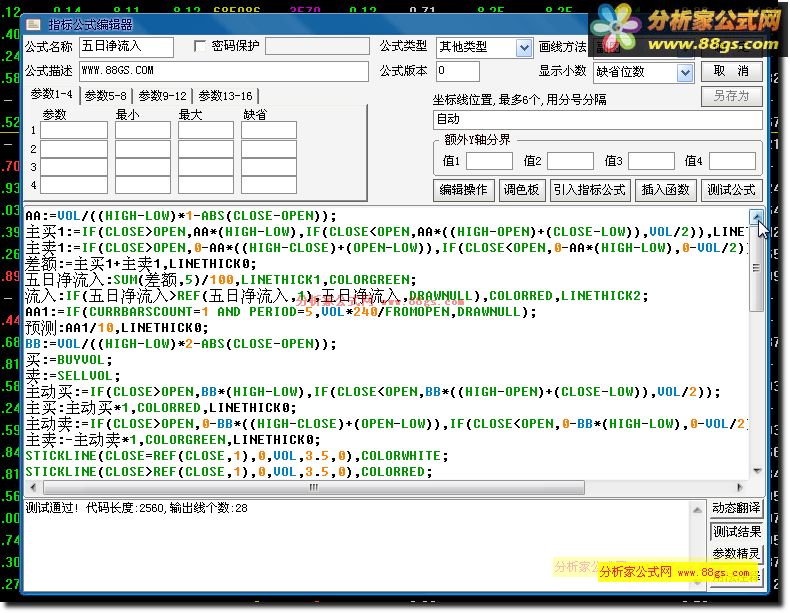Click the horizontal scrollbar left arrow

tap(33, 487)
